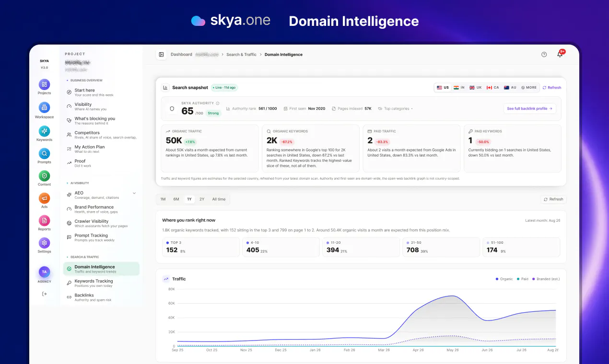Click Refresh button beside time range tabs
Viewport: 609px width, 364px height.
[553, 199]
